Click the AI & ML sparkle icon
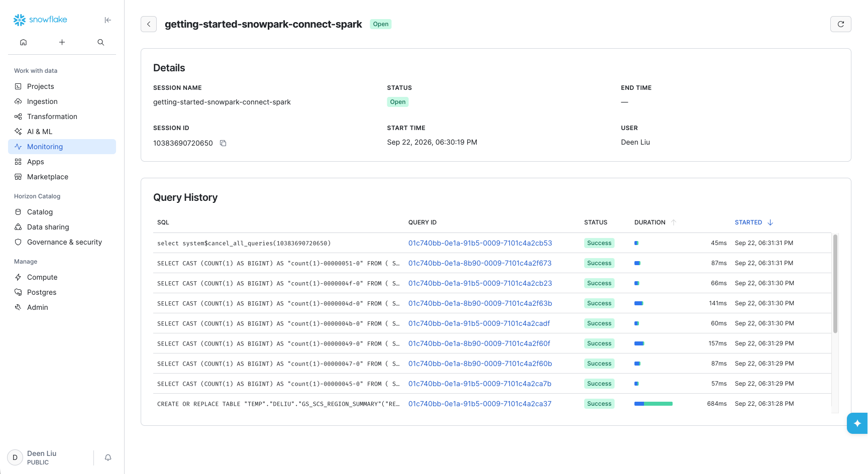 pos(18,132)
